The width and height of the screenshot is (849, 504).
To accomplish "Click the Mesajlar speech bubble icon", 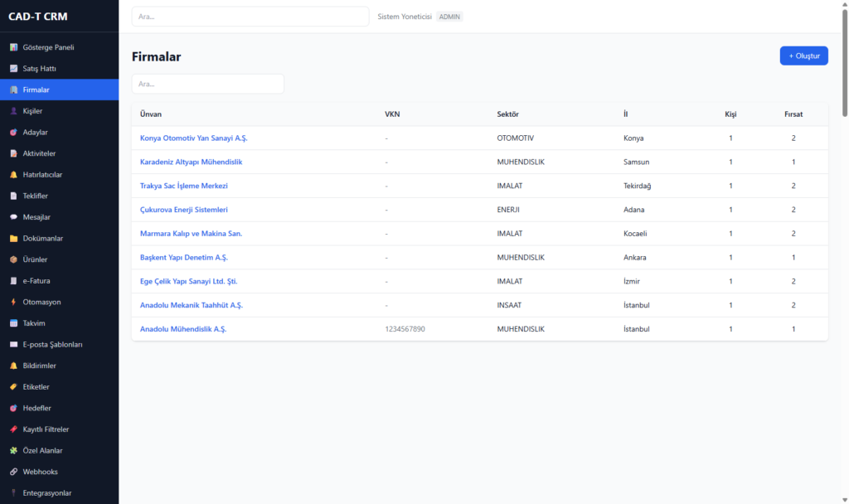I will pos(13,217).
